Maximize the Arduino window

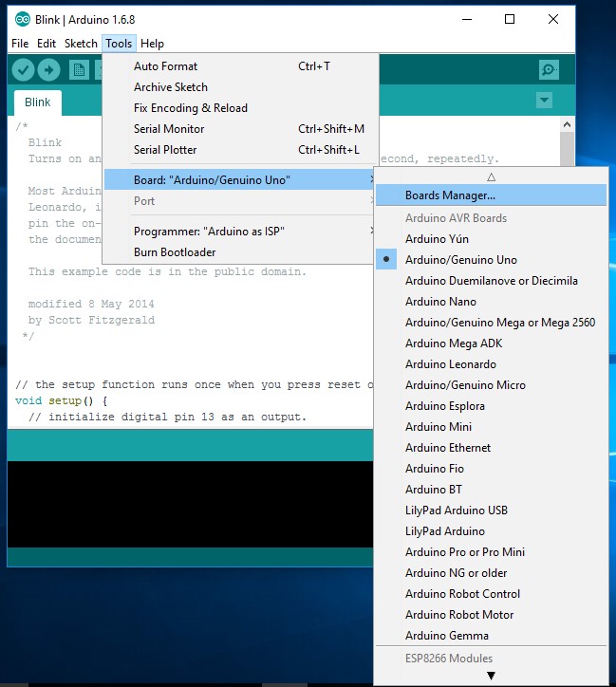tap(510, 19)
